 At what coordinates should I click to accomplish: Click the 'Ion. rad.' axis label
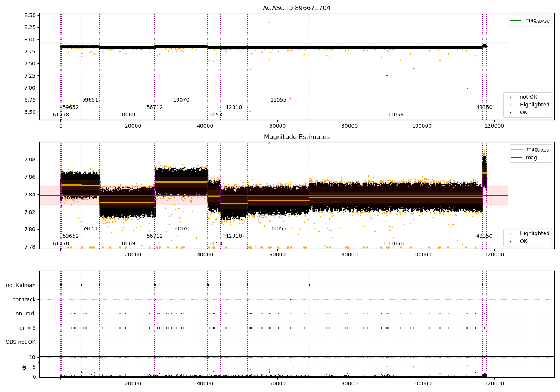click(25, 314)
